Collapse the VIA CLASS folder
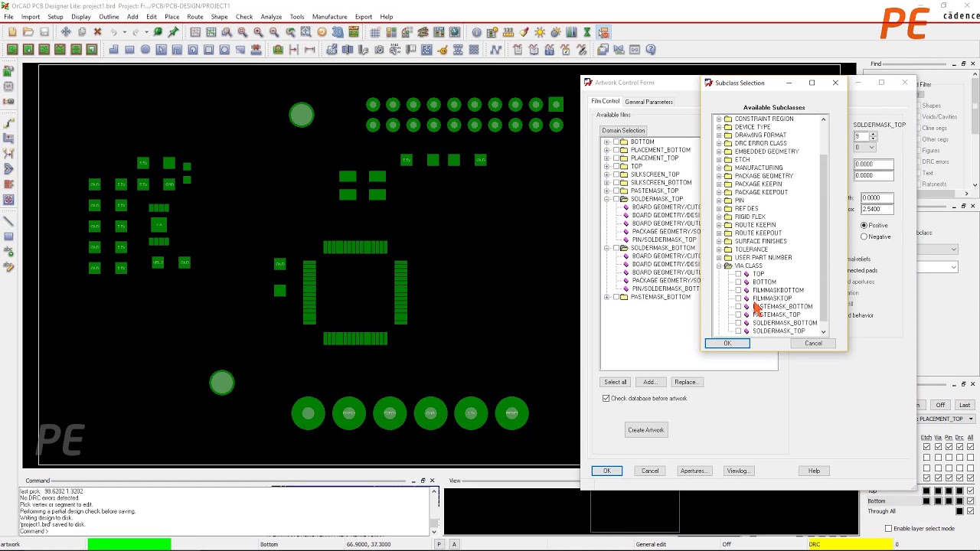 tap(719, 266)
